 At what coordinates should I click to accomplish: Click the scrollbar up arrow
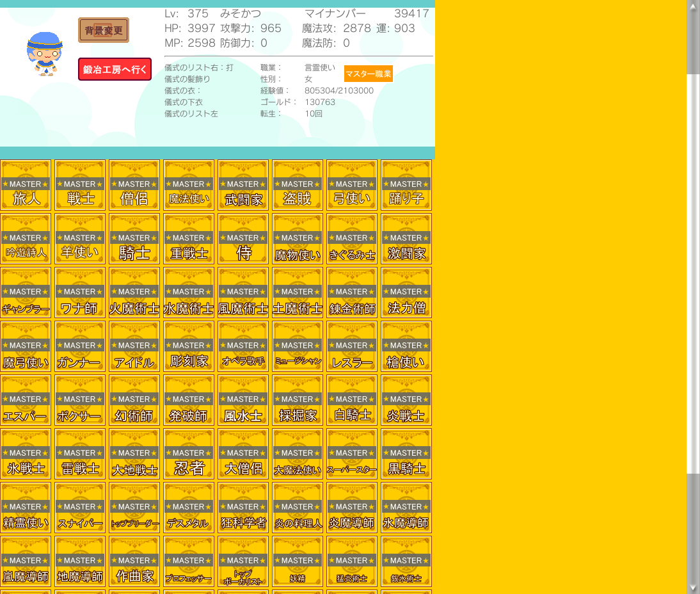coord(693,6)
